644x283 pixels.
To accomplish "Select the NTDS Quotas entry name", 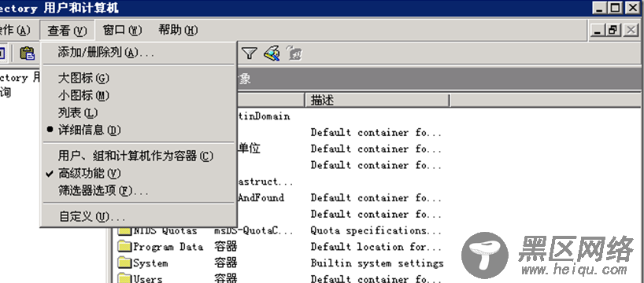I will point(165,231).
